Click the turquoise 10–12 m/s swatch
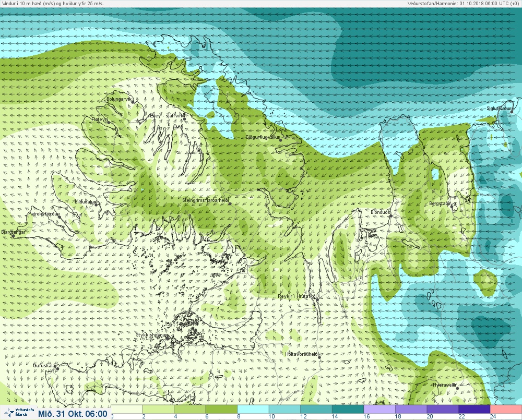 click(284, 409)
